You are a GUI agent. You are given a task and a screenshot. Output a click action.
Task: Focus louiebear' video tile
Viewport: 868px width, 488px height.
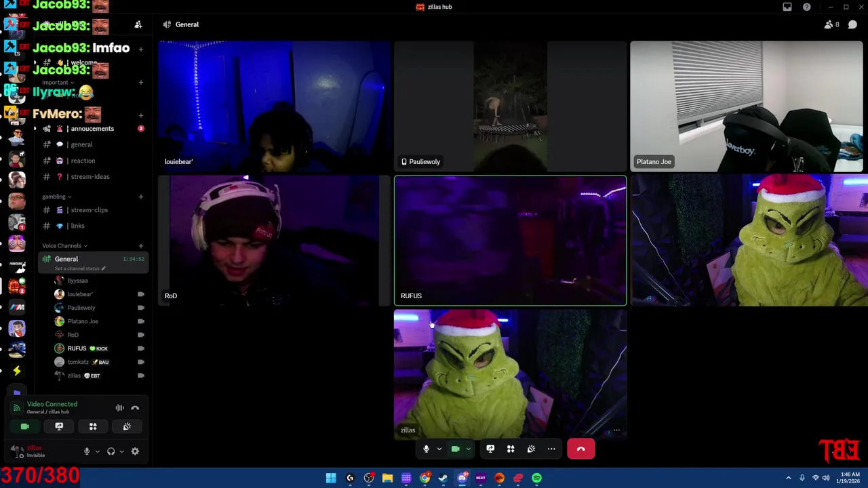(275, 106)
